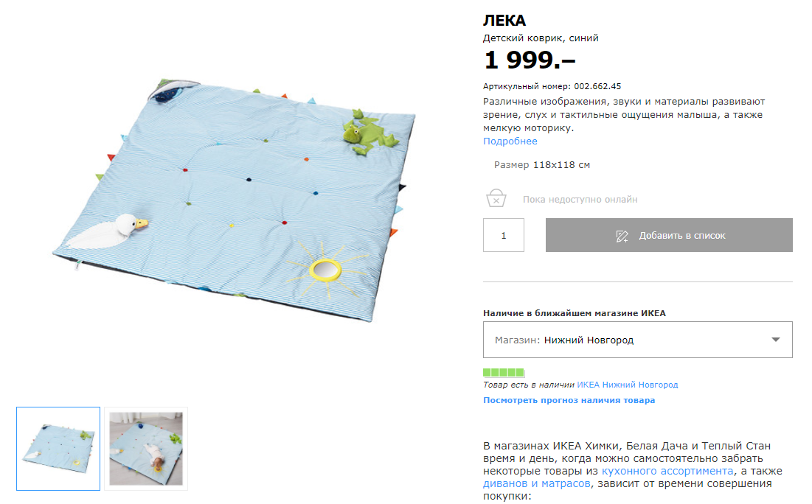Open the Магазин: Нижний Новгород selector

(637, 340)
